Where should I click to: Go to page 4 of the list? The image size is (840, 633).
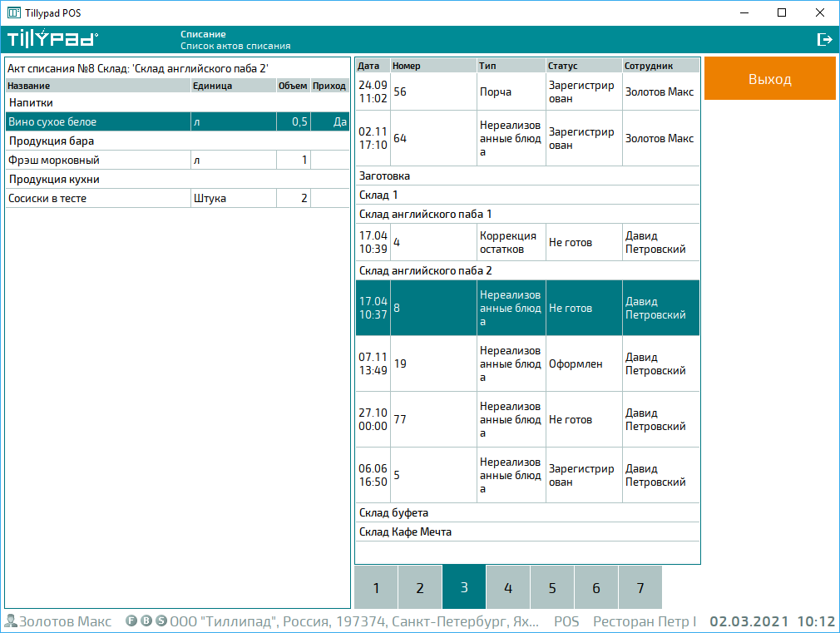tap(508, 588)
